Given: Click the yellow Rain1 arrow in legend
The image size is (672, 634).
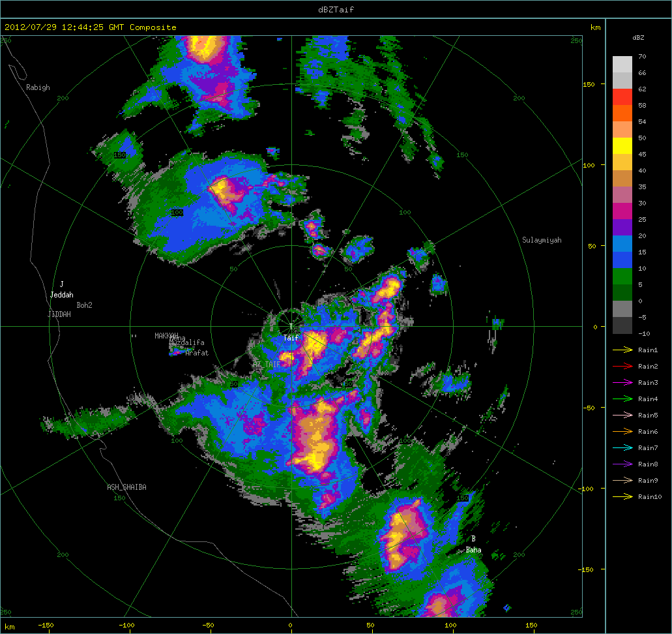Looking at the screenshot, I should coord(622,350).
